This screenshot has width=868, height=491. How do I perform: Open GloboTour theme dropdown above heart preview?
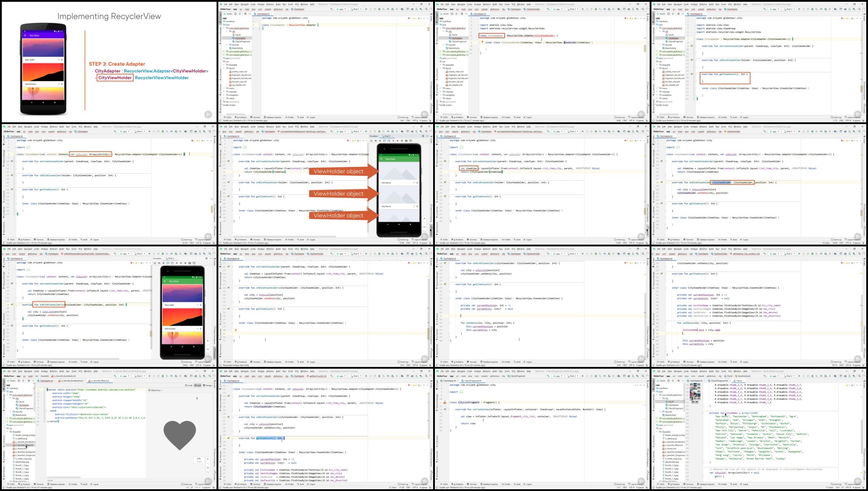click(156, 390)
